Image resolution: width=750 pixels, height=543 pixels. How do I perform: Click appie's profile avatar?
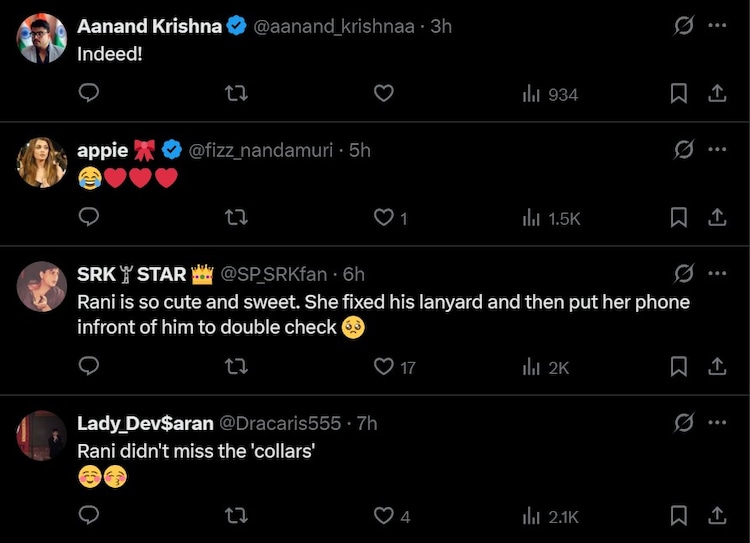pyautogui.click(x=41, y=162)
